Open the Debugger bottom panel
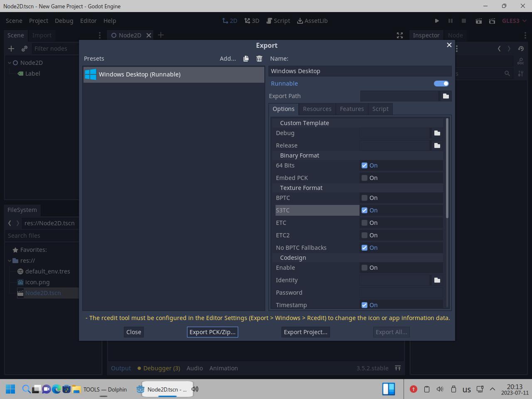532x399 pixels. coord(158,368)
